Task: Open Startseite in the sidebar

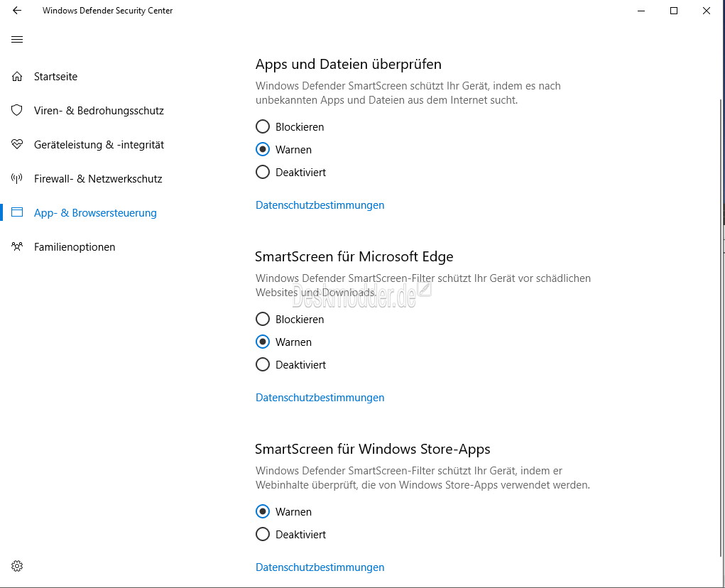Action: 55,76
